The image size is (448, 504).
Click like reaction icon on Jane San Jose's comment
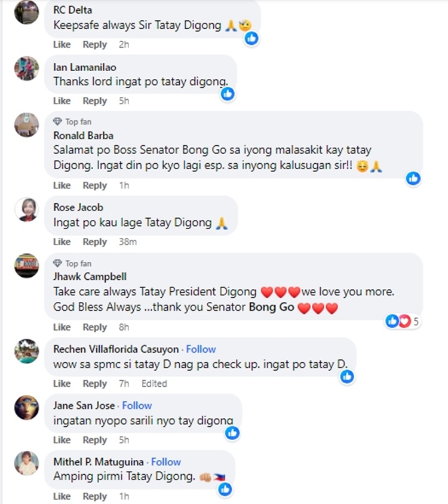[x=232, y=432]
